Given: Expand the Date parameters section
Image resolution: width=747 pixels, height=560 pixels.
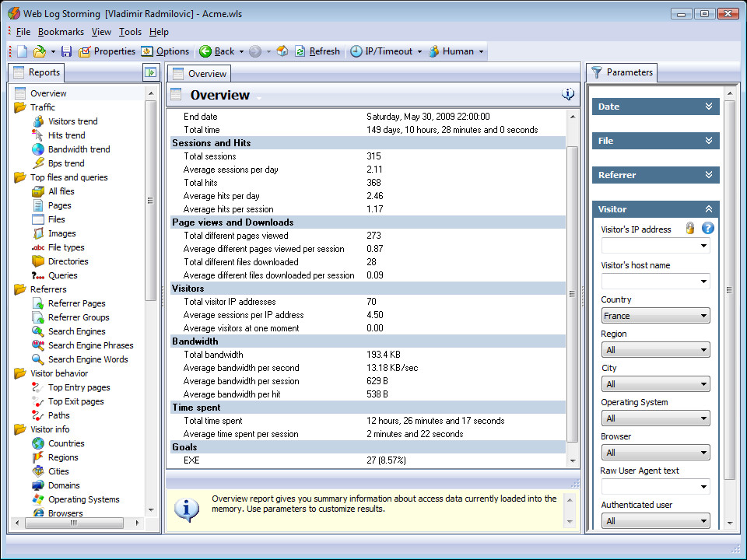Looking at the screenshot, I should point(655,107).
